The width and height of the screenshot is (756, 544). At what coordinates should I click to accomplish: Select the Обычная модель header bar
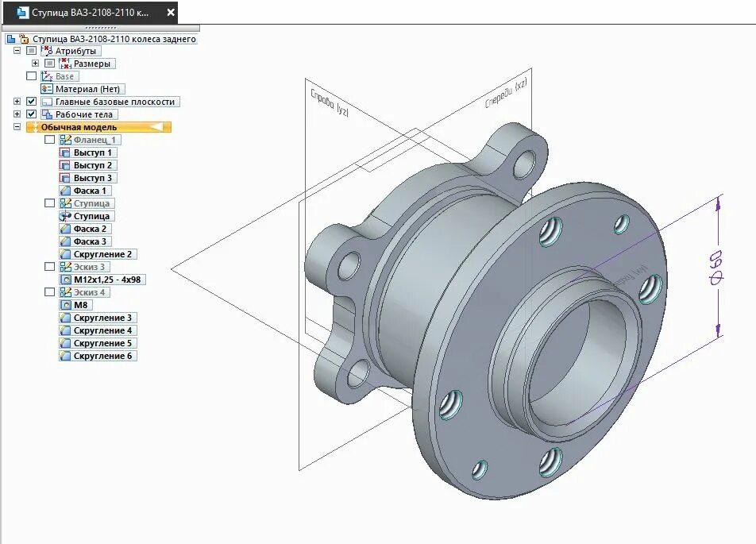click(x=98, y=127)
